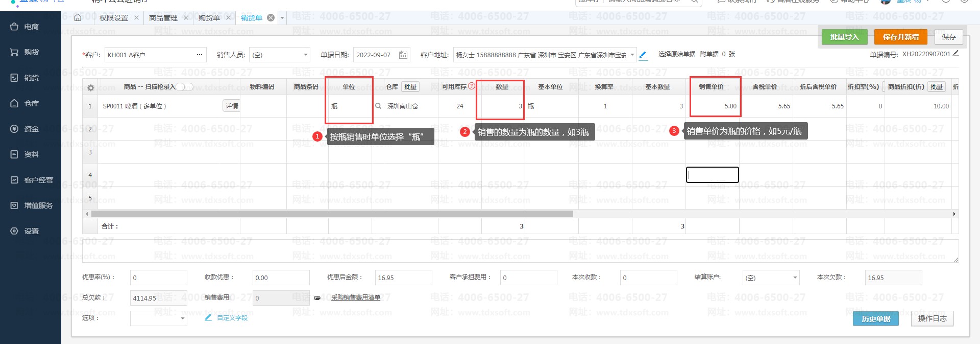
Task: Close the 销货单 tab
Action: pos(271,18)
